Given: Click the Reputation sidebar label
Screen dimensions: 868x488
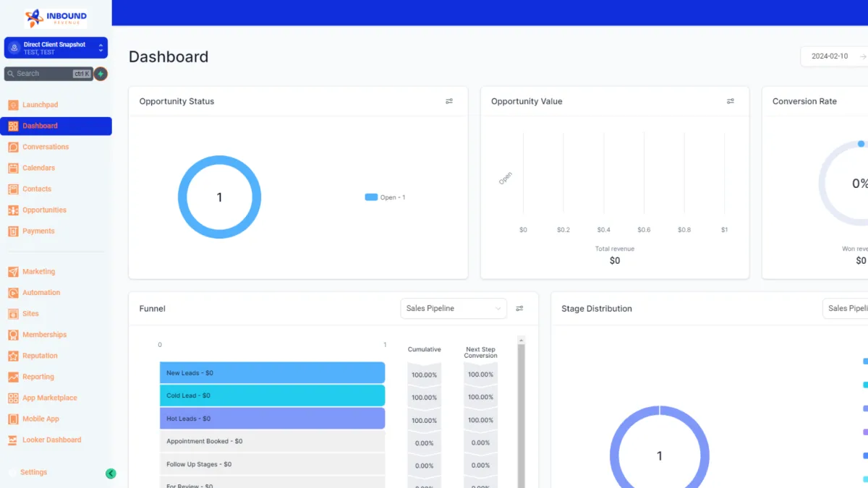Looking at the screenshot, I should [x=40, y=356].
